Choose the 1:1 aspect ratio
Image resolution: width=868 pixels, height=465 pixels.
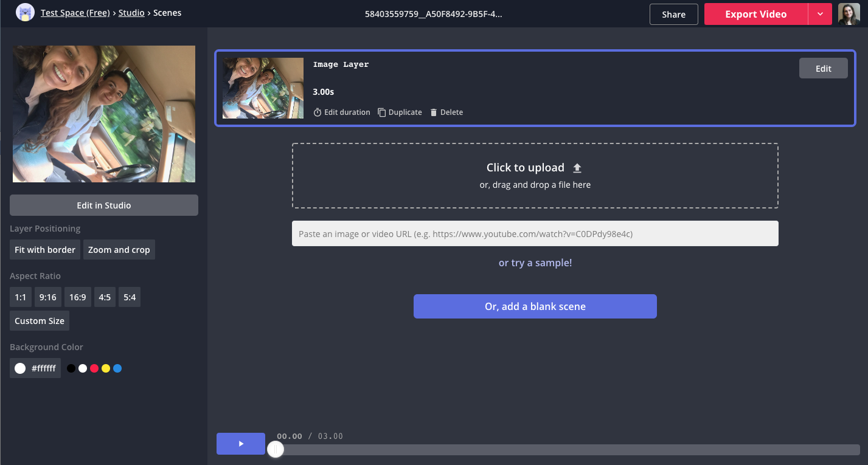click(x=21, y=297)
